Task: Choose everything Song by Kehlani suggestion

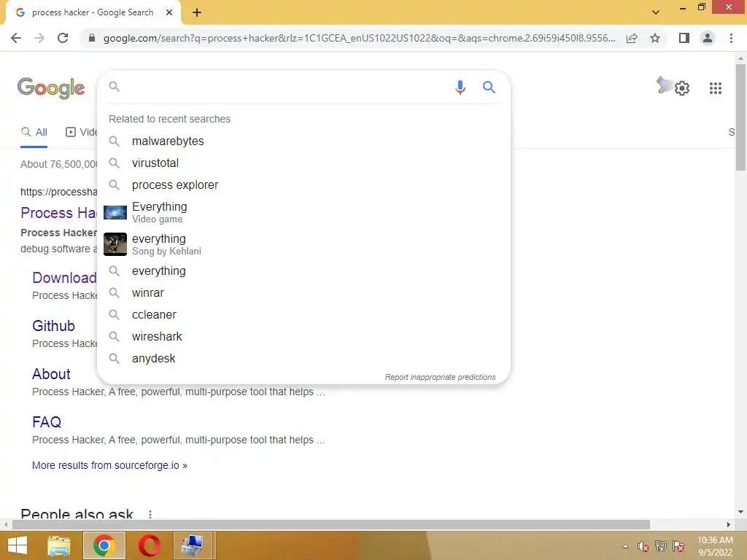Action: [303, 244]
